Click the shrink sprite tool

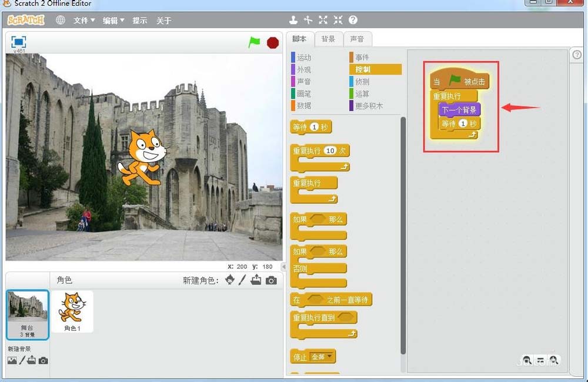[x=338, y=19]
